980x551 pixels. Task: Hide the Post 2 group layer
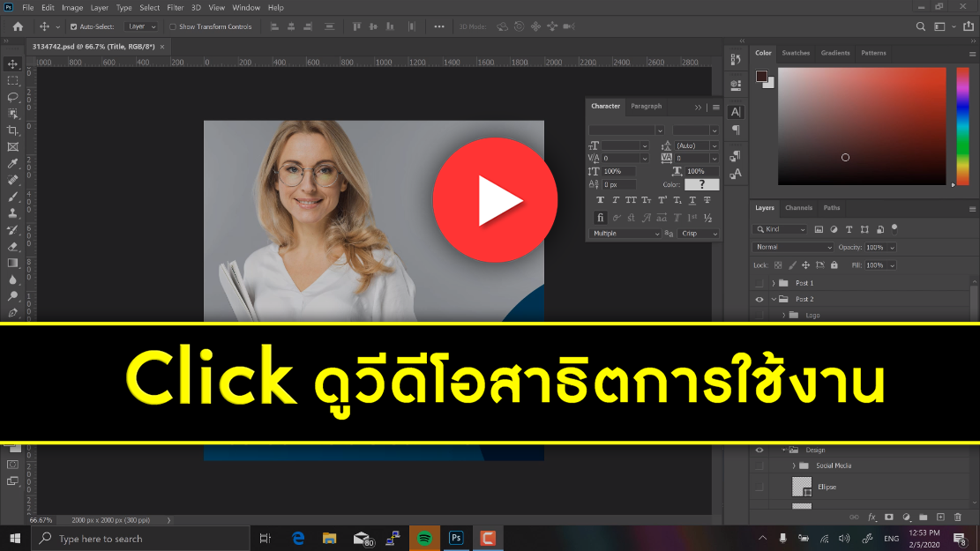click(x=759, y=300)
